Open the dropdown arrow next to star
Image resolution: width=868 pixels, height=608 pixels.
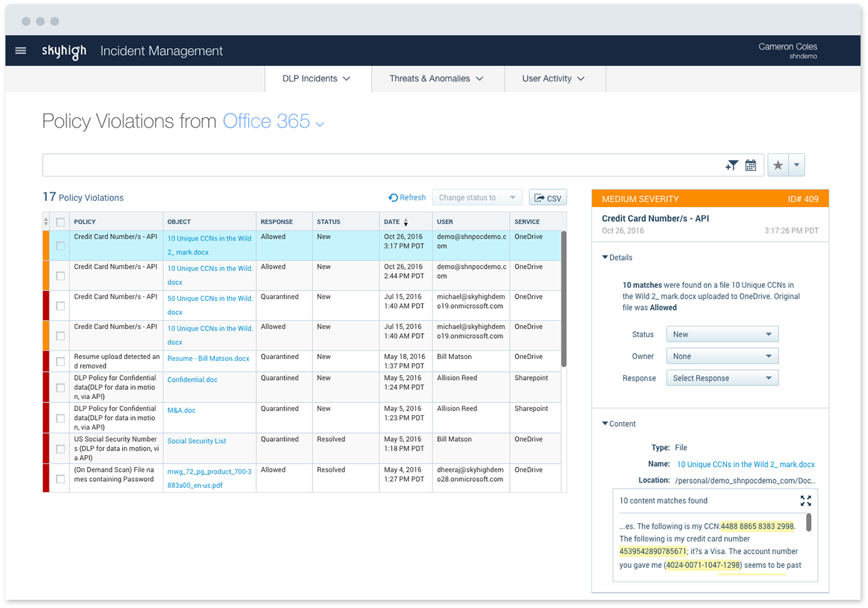797,165
